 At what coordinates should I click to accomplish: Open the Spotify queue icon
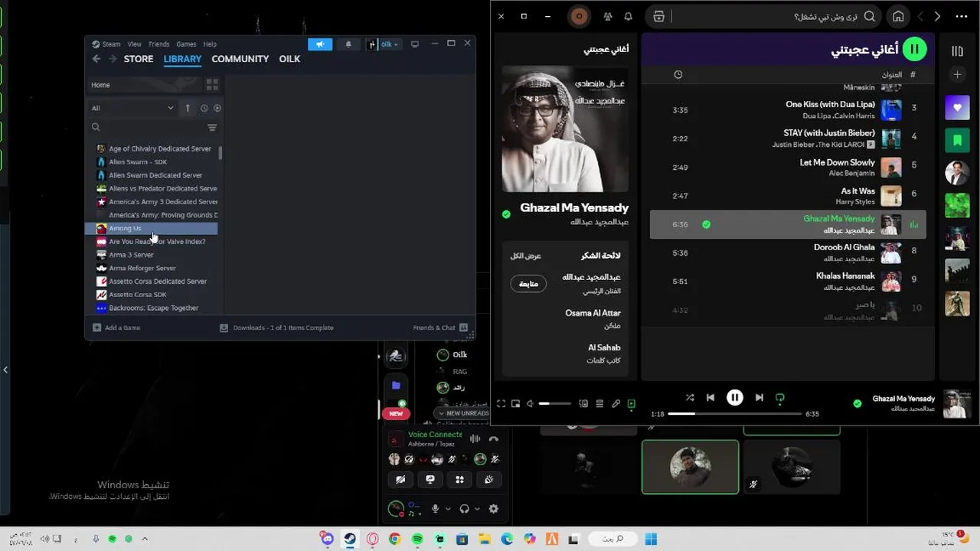(x=599, y=403)
